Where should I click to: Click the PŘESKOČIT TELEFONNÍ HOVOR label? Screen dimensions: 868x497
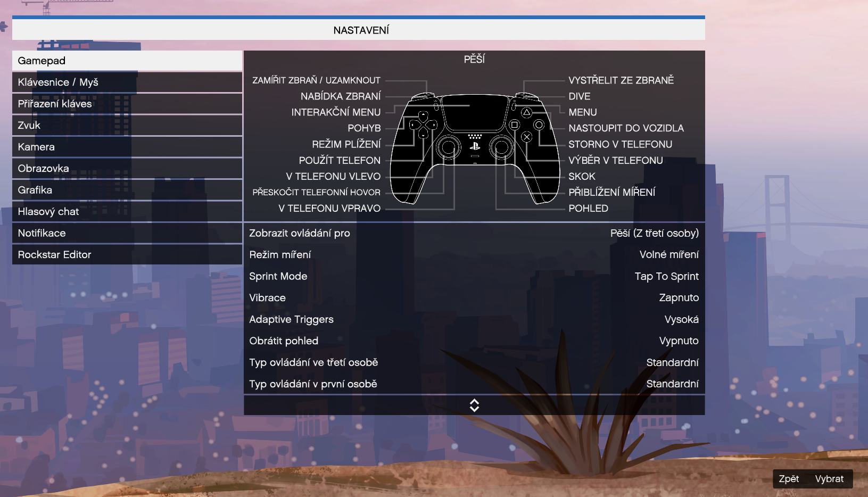316,192
